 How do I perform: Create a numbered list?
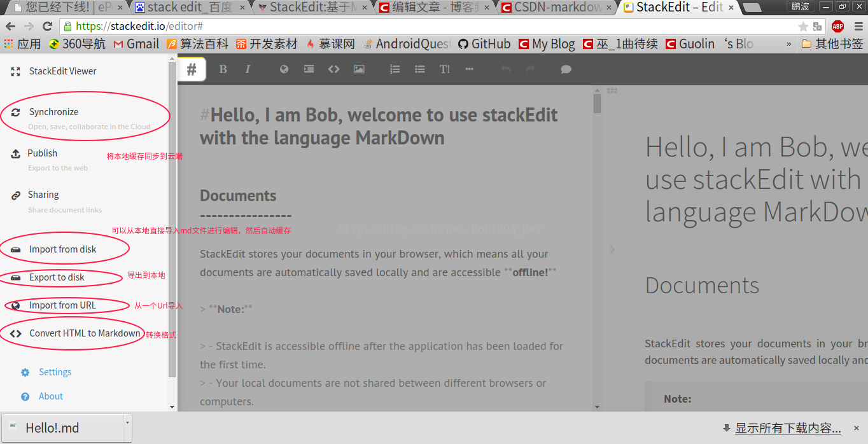point(395,69)
